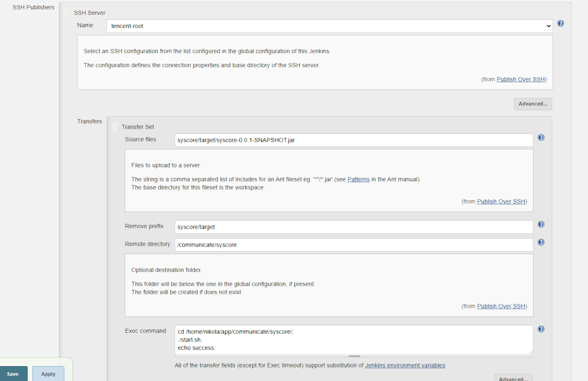588x381 pixels.
Task: Expand Transfer Set Advanced options
Action: pos(513,378)
